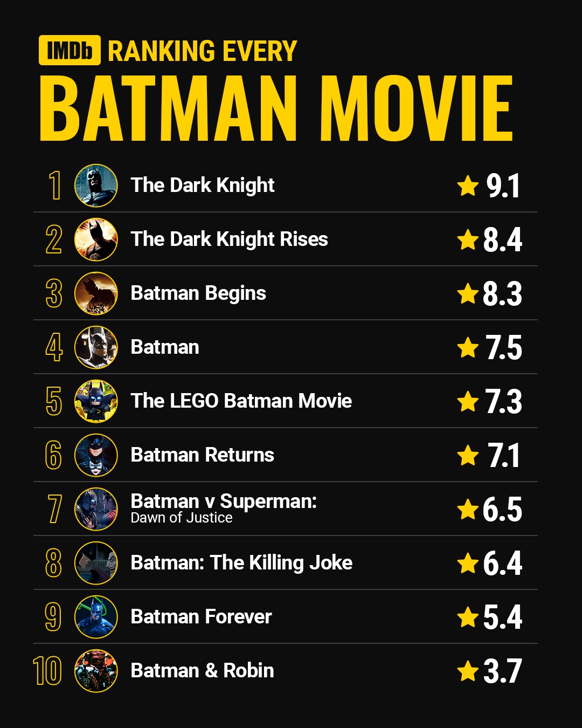Select The Dark Knight Rises poster circle

(96, 239)
